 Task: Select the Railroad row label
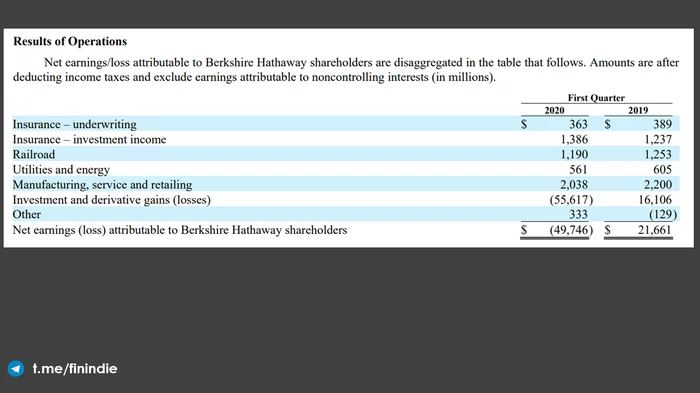(34, 155)
